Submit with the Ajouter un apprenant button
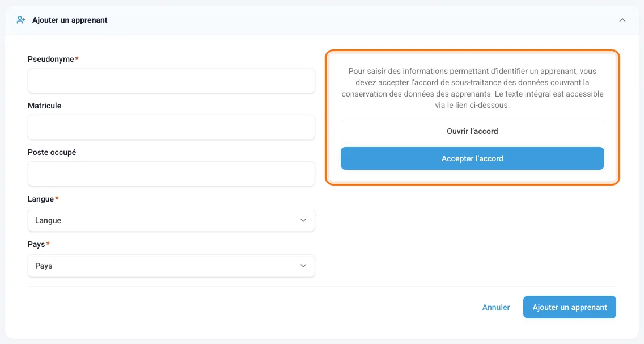644x344 pixels. click(x=570, y=307)
